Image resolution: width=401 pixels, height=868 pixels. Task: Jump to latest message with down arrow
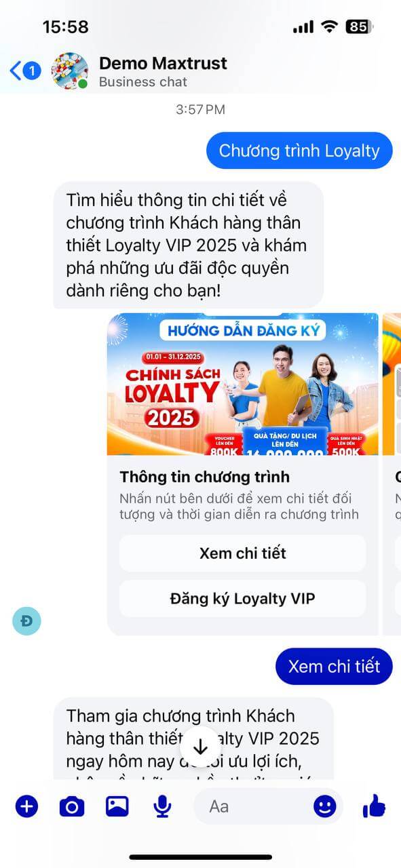(x=200, y=747)
